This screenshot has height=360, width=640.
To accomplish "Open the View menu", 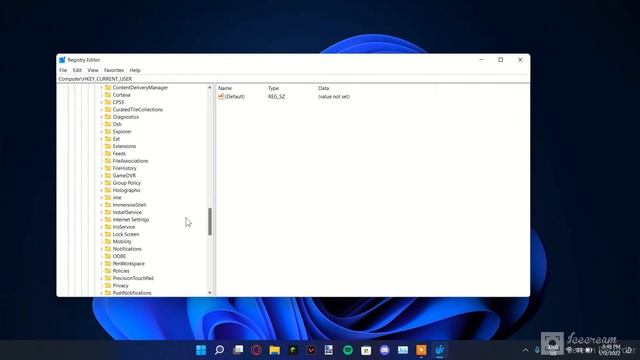I will pos(93,70).
